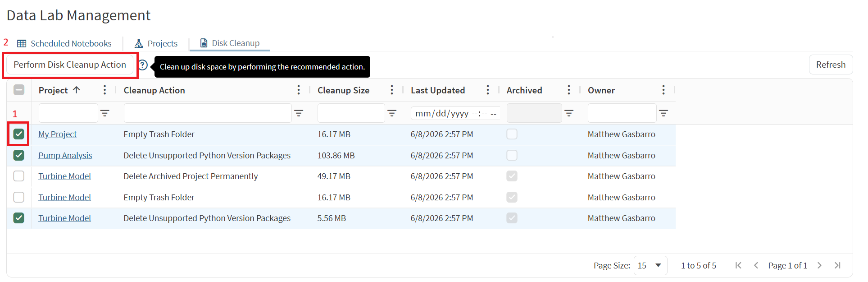Click the Cleanup Size filter input

(x=351, y=113)
